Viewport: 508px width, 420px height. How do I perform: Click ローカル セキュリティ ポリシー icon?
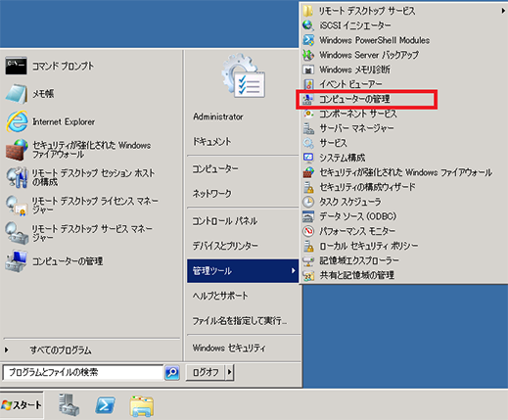click(x=308, y=246)
